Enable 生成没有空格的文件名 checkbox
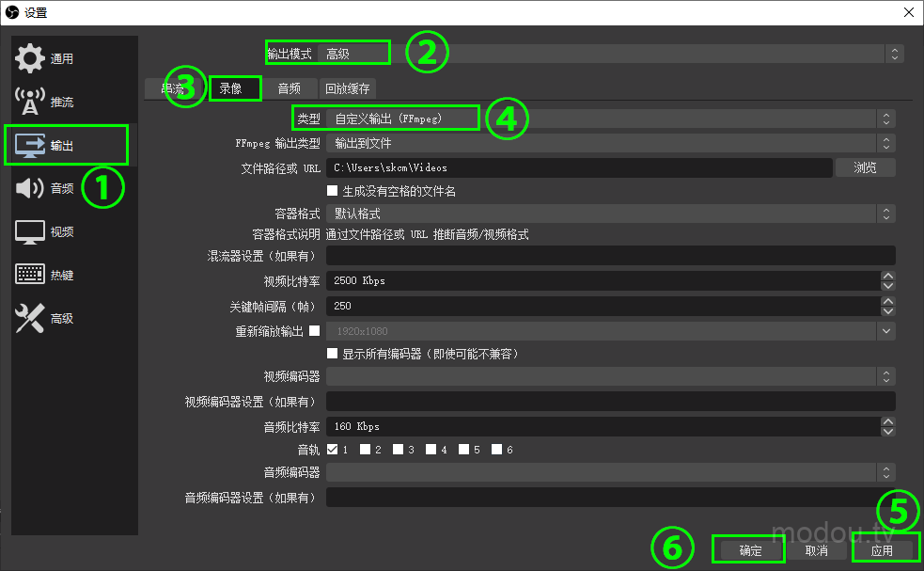The width and height of the screenshot is (924, 571). pyautogui.click(x=332, y=191)
